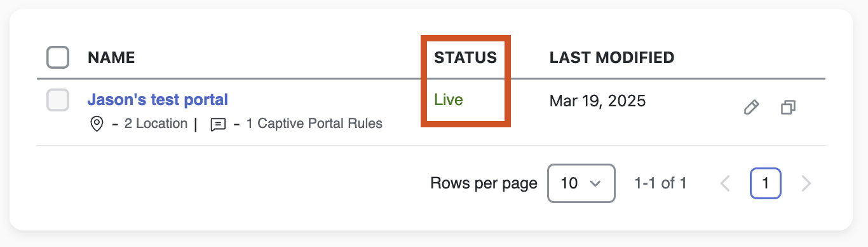Click the location pin icon
This screenshot has height=247, width=868.
(x=97, y=124)
